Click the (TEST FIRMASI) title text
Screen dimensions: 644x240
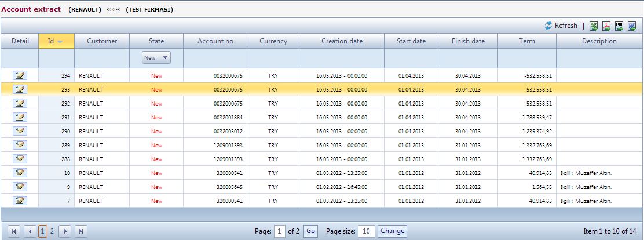149,9
